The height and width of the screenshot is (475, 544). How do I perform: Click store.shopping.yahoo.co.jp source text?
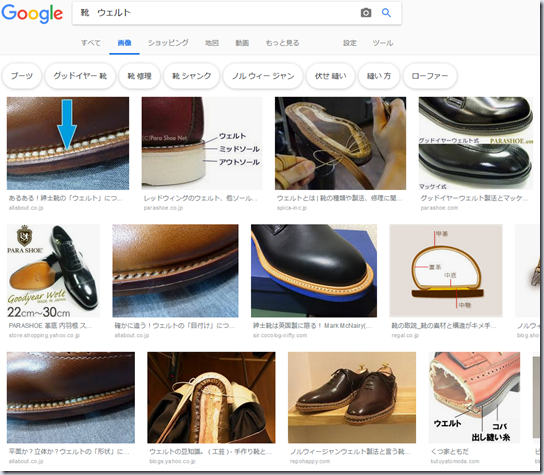click(x=44, y=336)
